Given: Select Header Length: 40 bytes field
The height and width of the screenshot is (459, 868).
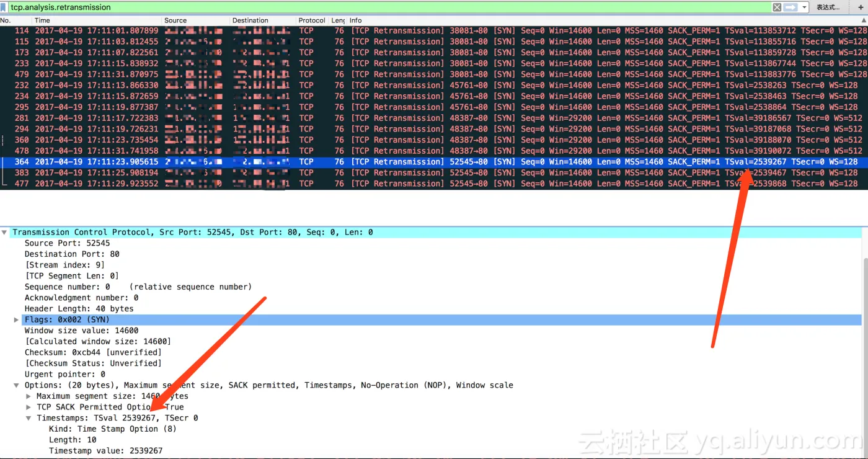Looking at the screenshot, I should tap(79, 309).
